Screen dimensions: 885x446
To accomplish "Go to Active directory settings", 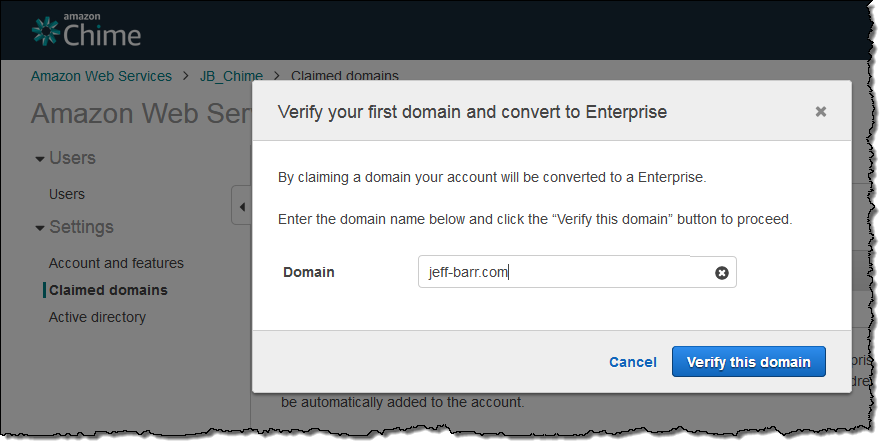I will pyautogui.click(x=97, y=317).
